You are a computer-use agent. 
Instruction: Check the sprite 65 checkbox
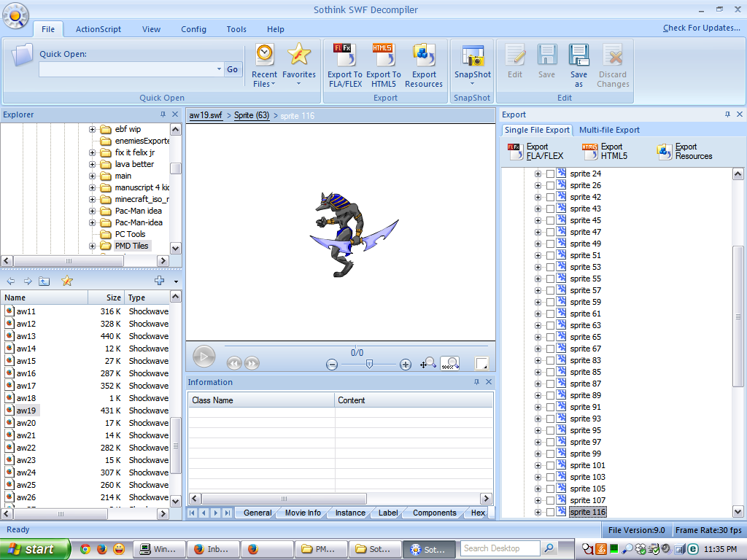550,337
